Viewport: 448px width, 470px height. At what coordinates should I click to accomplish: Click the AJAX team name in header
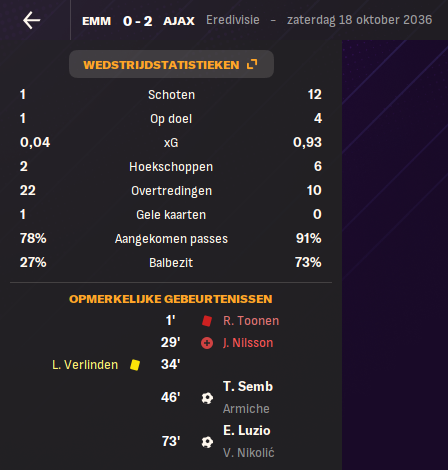click(179, 21)
